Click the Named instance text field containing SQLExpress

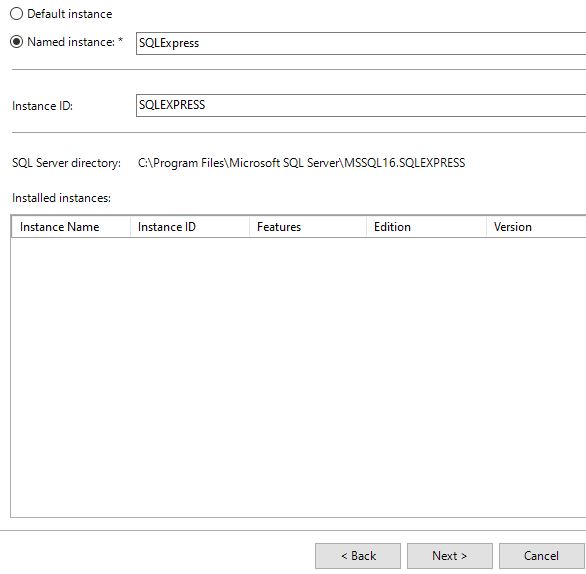(x=361, y=43)
